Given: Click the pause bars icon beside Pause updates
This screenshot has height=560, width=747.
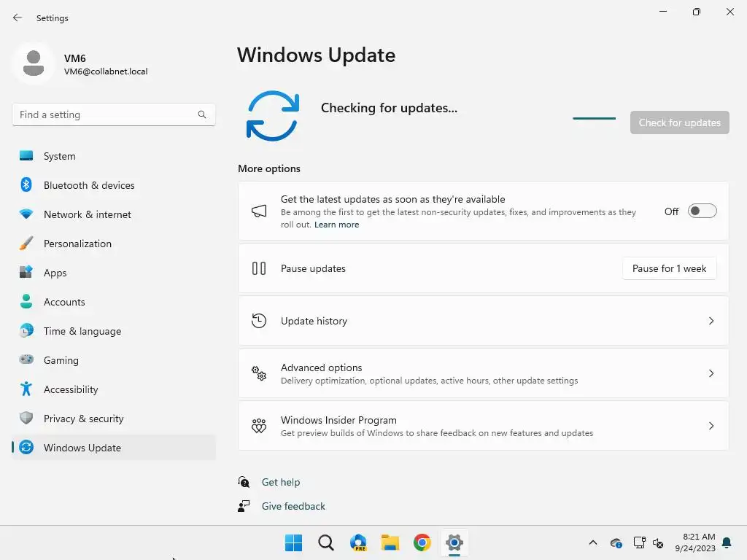Looking at the screenshot, I should point(259,268).
